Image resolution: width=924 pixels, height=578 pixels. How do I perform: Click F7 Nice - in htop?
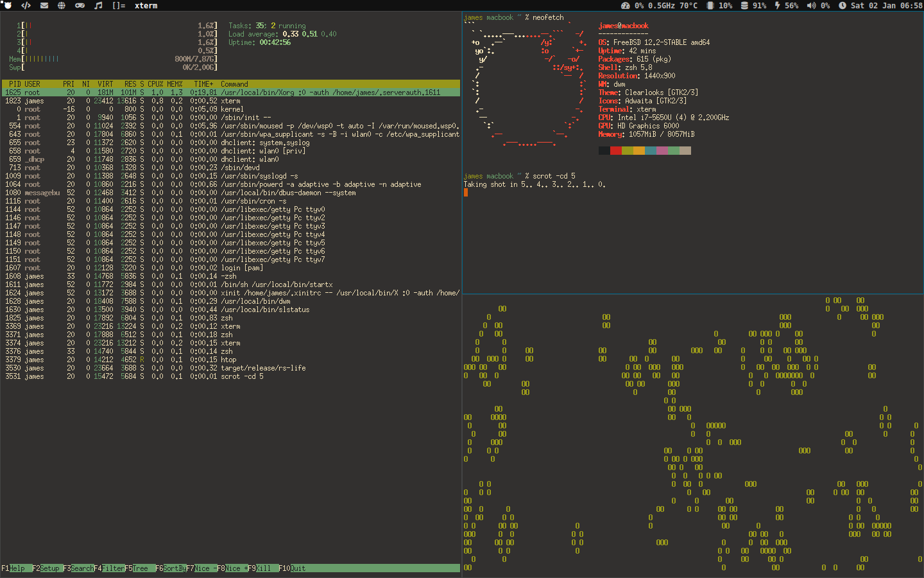click(x=201, y=568)
